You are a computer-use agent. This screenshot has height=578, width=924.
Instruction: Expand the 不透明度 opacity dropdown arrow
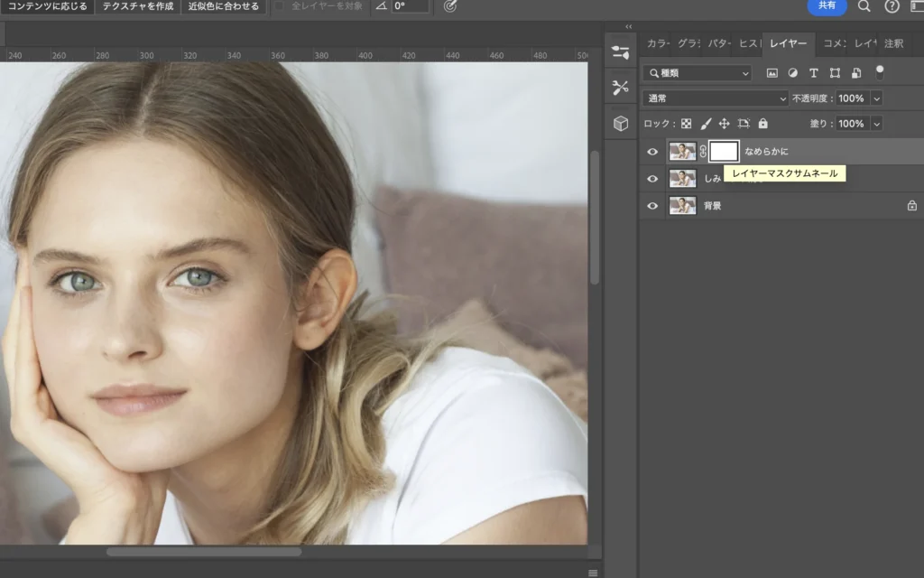[875, 98]
